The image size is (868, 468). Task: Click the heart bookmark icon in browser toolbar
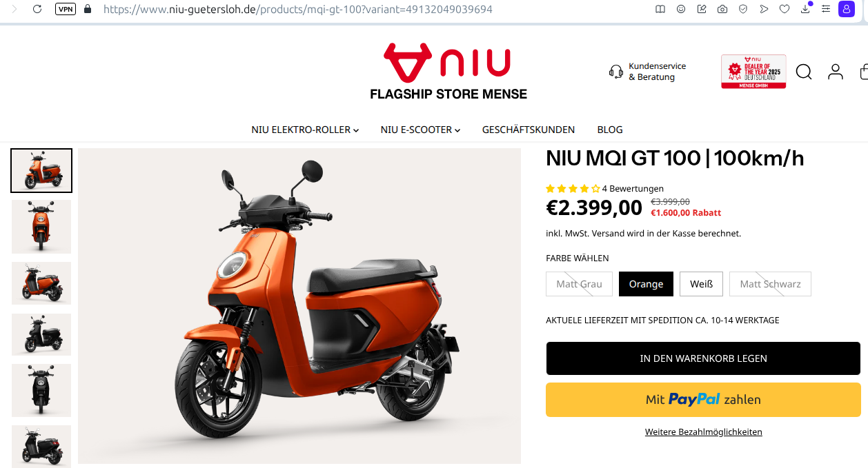[785, 9]
